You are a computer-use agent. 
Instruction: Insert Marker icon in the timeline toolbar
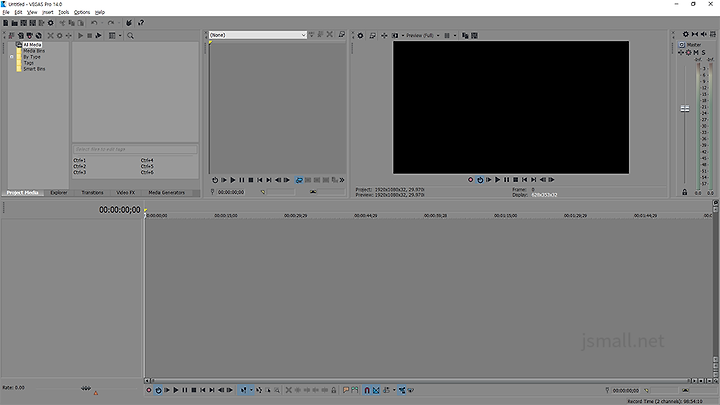coord(345,390)
